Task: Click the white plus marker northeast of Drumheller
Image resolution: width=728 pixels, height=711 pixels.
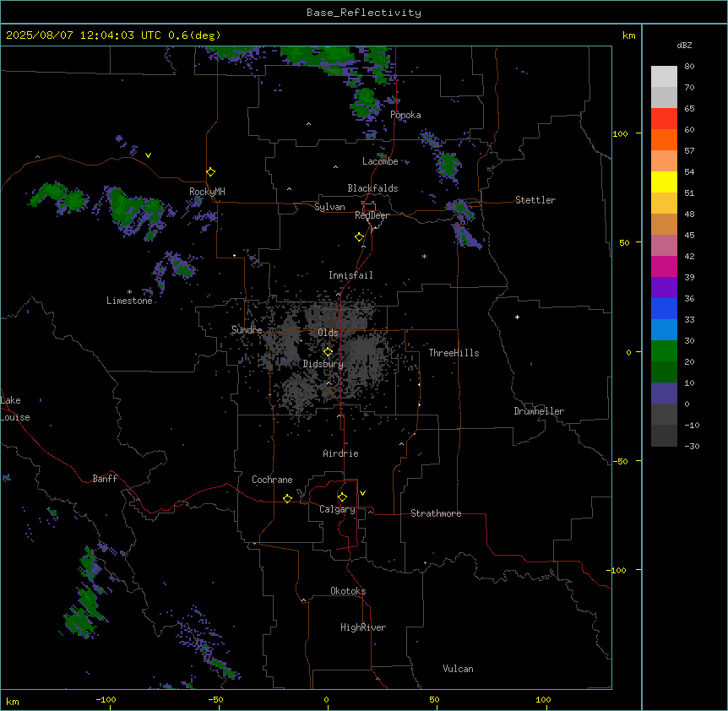Action: pos(517,317)
